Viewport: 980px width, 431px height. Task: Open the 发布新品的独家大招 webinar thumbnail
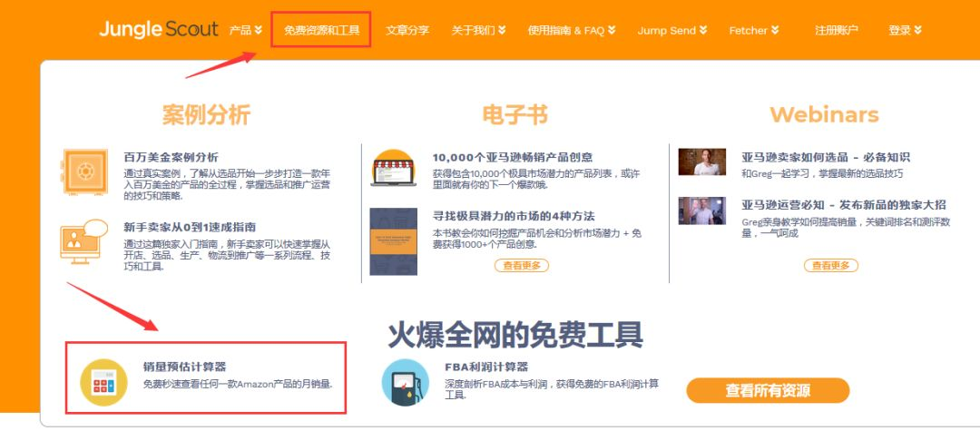click(x=701, y=211)
